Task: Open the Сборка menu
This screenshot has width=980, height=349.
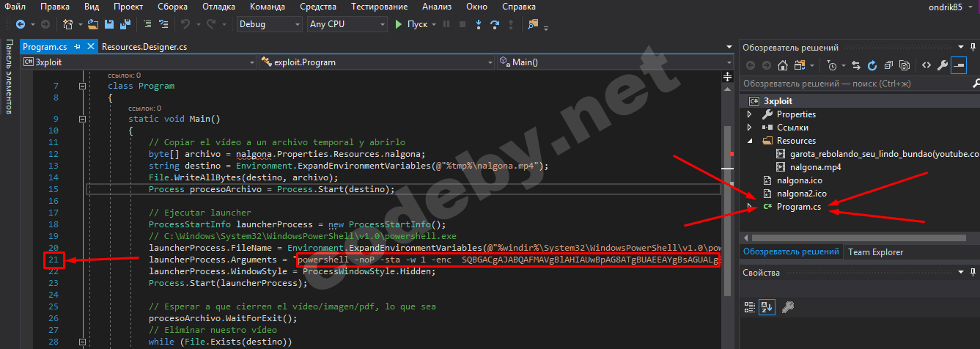Action: [x=172, y=7]
